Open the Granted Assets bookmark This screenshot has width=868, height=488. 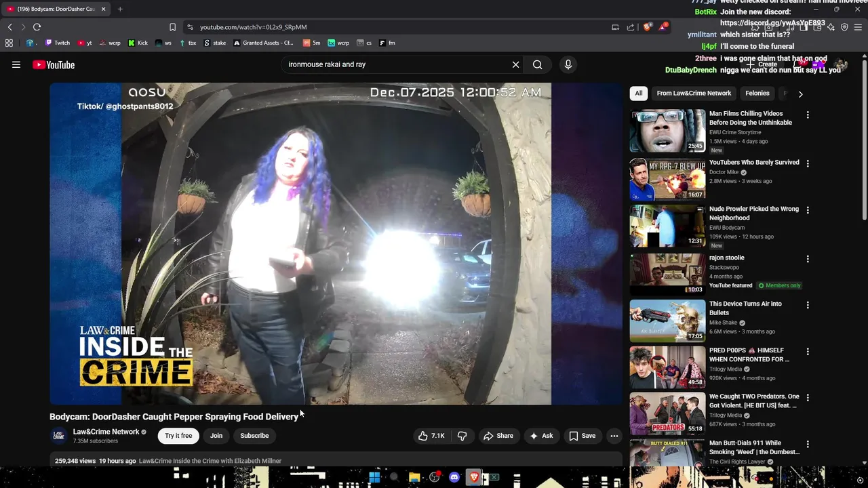point(264,43)
